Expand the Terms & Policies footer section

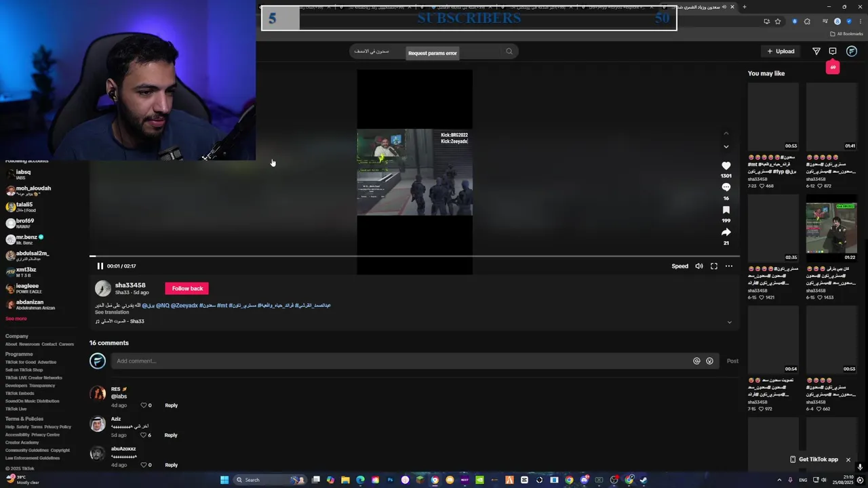click(24, 419)
